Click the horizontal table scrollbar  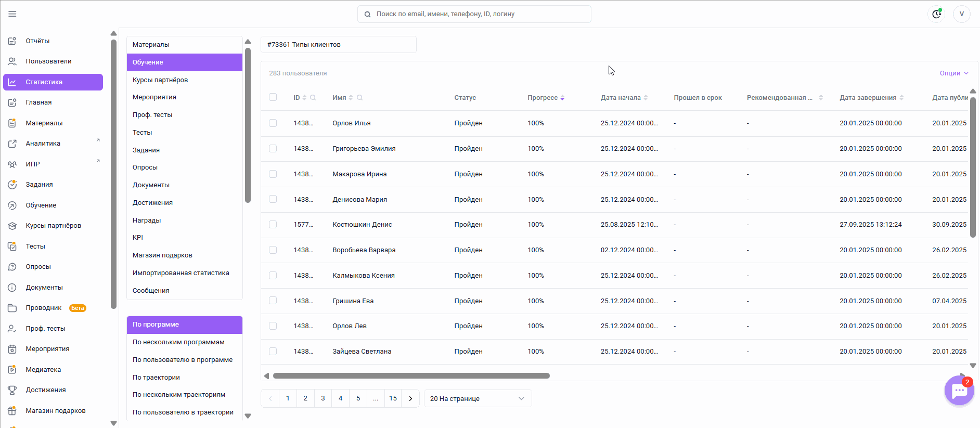(x=411, y=375)
